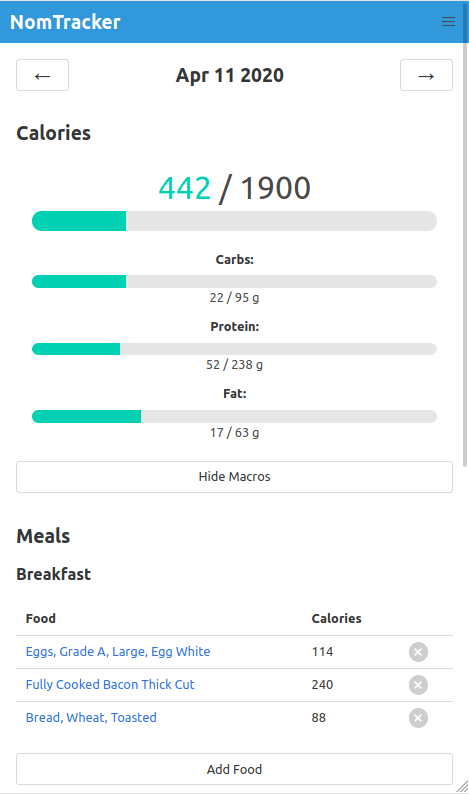Go to next day with right arrow
Image resolution: width=469 pixels, height=794 pixels.
(x=426, y=75)
